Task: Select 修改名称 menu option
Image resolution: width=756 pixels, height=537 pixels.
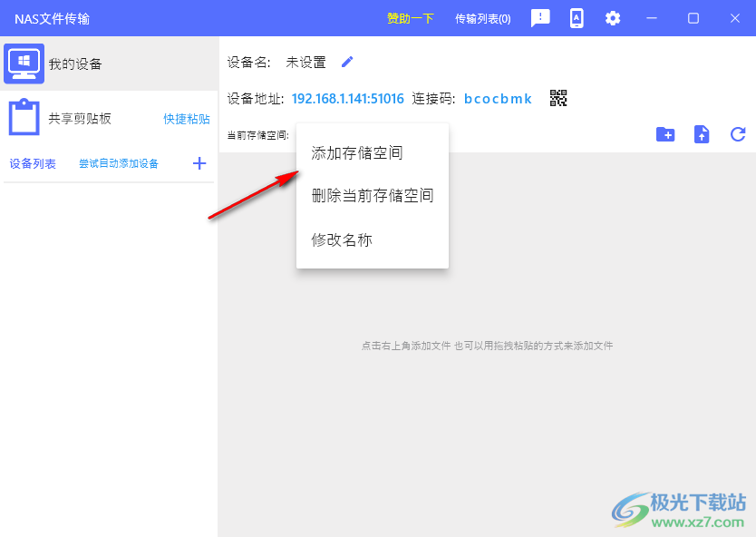Action: [x=342, y=239]
